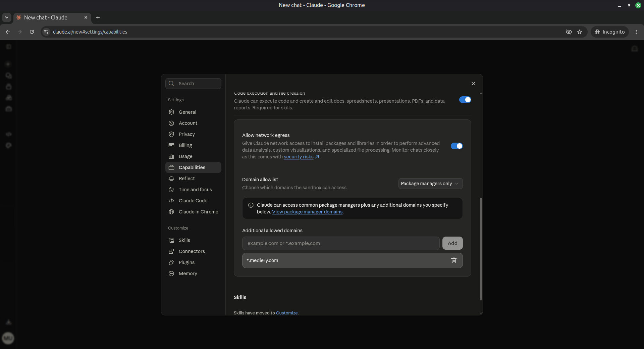The width and height of the screenshot is (644, 349).
Task: Open Account settings
Action: tap(193, 123)
